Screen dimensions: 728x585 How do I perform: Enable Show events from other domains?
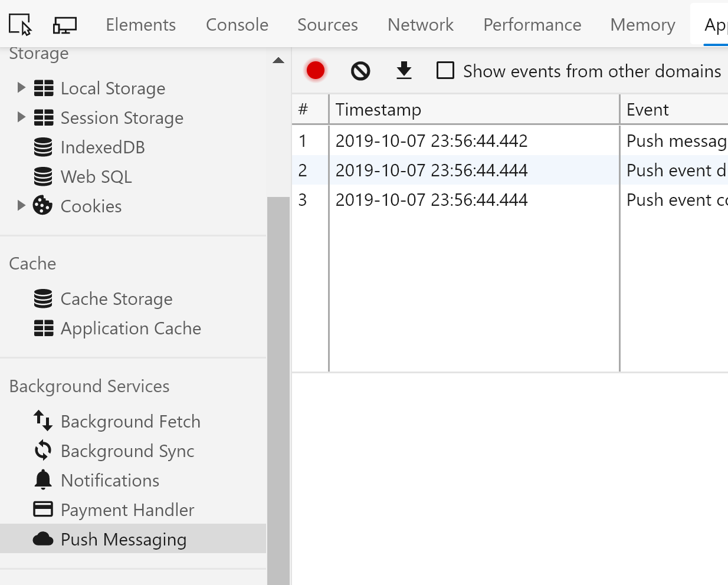pos(445,70)
